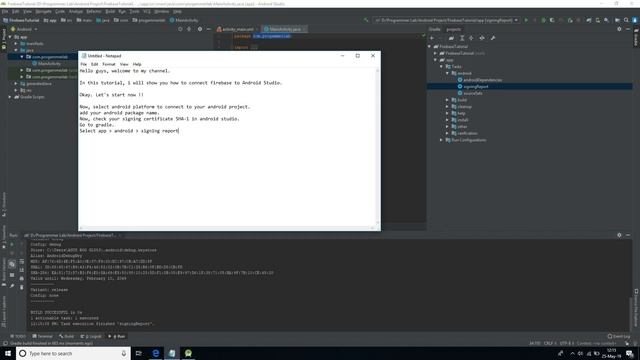This screenshot has width=640, height=360.
Task: Click the Debug bug icon in the toolbar
Action: (543, 20)
